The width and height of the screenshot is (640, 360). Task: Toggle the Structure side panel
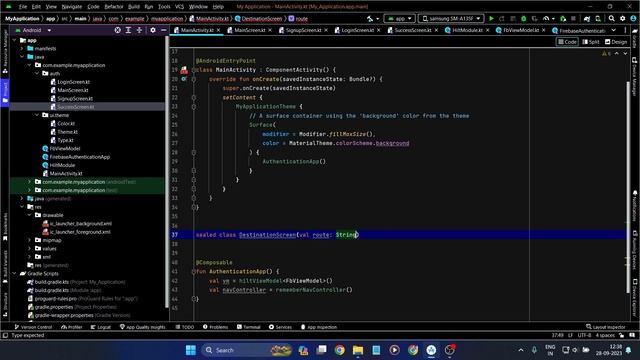pos(5,304)
